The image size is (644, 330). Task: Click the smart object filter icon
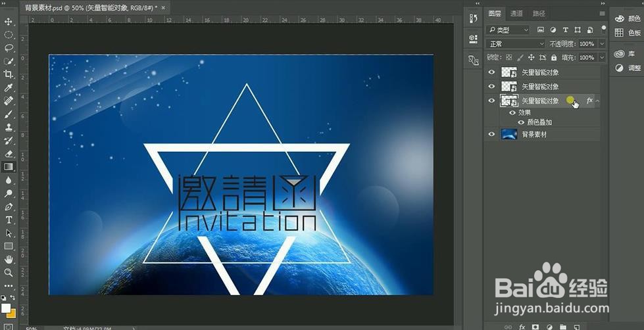tap(590, 30)
